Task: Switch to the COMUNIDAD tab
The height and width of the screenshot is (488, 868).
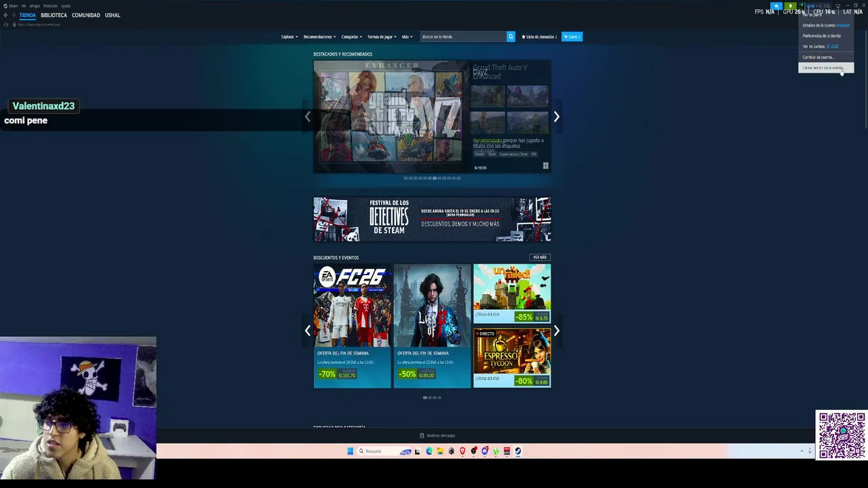Action: click(x=86, y=15)
